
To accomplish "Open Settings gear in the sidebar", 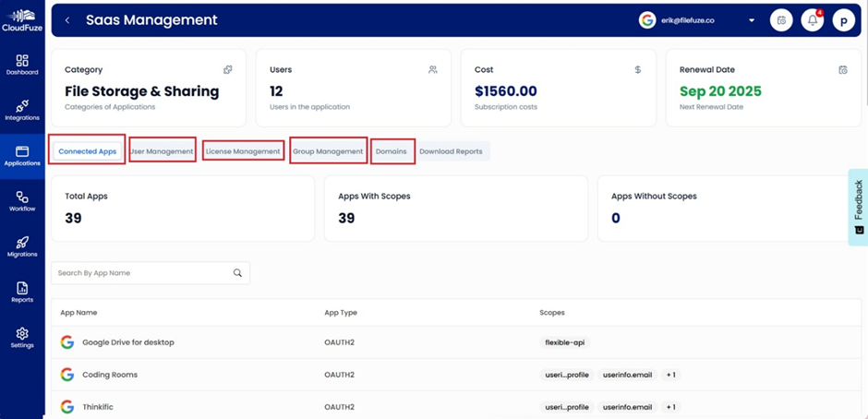I will 22,338.
